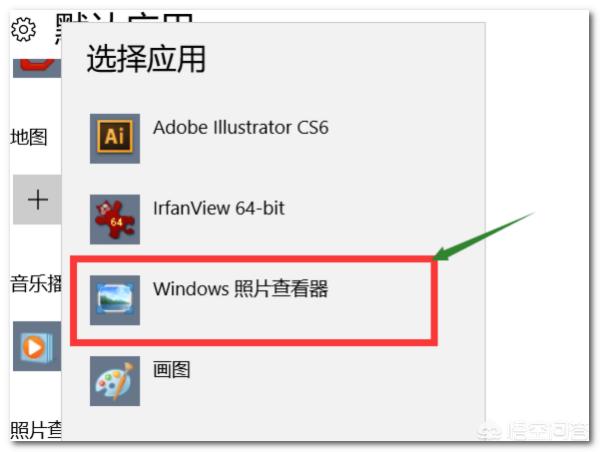Click the 照片查看器 category label at bottom

pos(36,430)
